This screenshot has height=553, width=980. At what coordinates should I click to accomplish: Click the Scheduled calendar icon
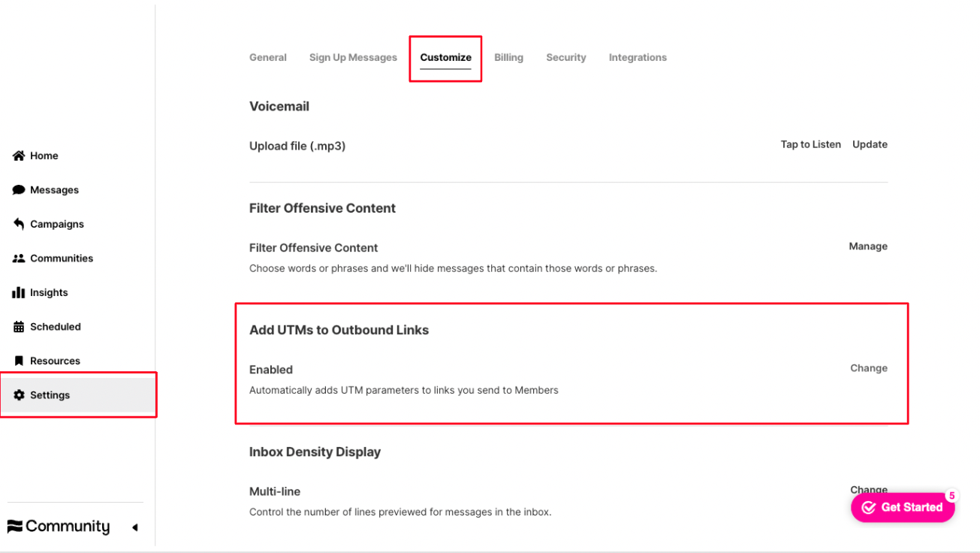(x=19, y=327)
